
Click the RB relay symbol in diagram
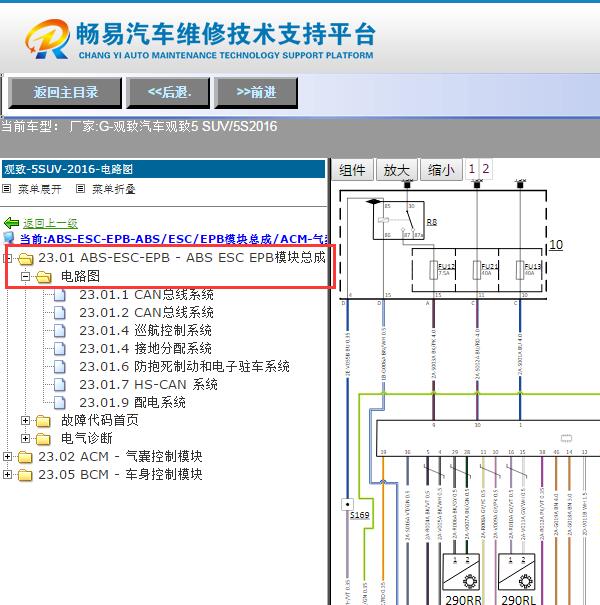click(398, 220)
